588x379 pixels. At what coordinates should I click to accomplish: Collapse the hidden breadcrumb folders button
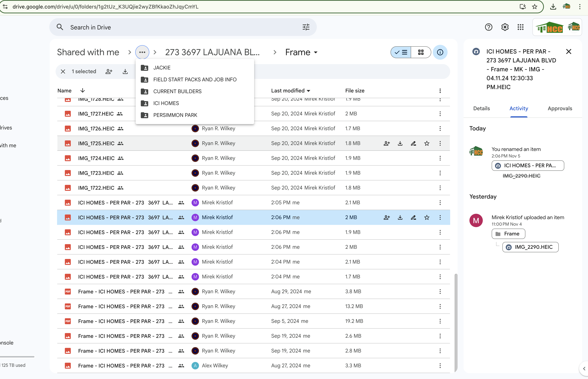(142, 52)
